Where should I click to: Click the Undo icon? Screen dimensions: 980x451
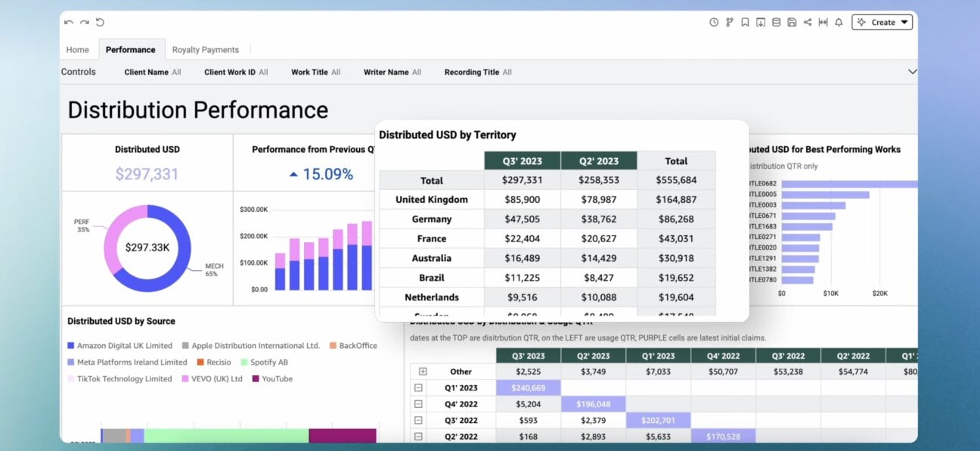point(70,22)
